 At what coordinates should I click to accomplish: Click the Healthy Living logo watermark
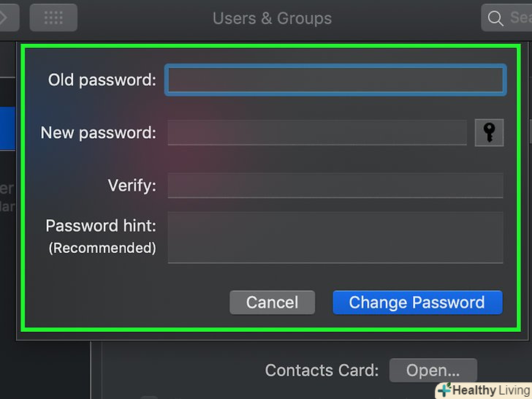(482, 390)
